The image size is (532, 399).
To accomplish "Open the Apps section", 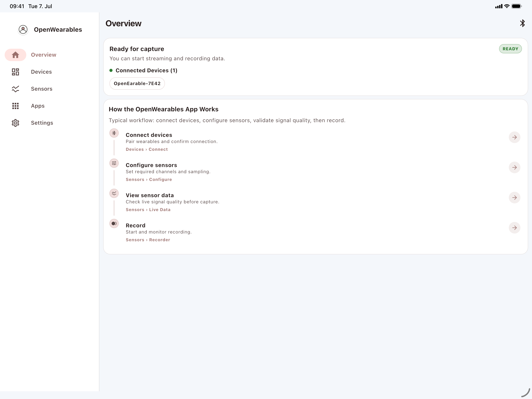I will pos(38,106).
